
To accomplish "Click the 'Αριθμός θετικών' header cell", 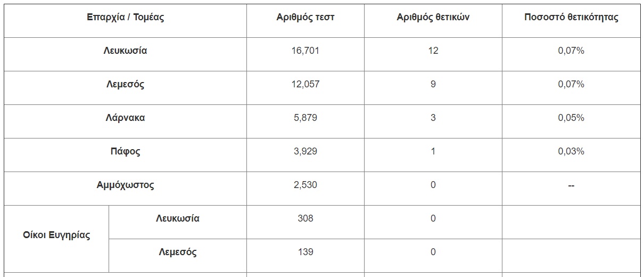I will pyautogui.click(x=433, y=17).
